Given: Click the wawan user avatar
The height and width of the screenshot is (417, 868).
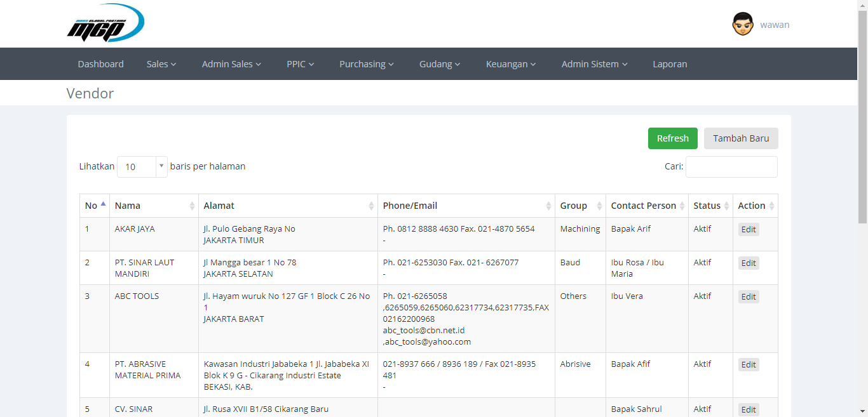Looking at the screenshot, I should (743, 24).
